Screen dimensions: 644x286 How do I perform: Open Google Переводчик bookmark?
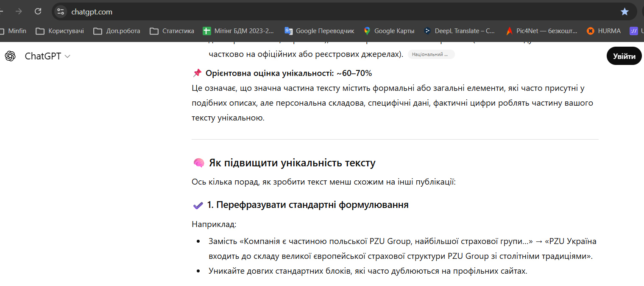pos(319,31)
